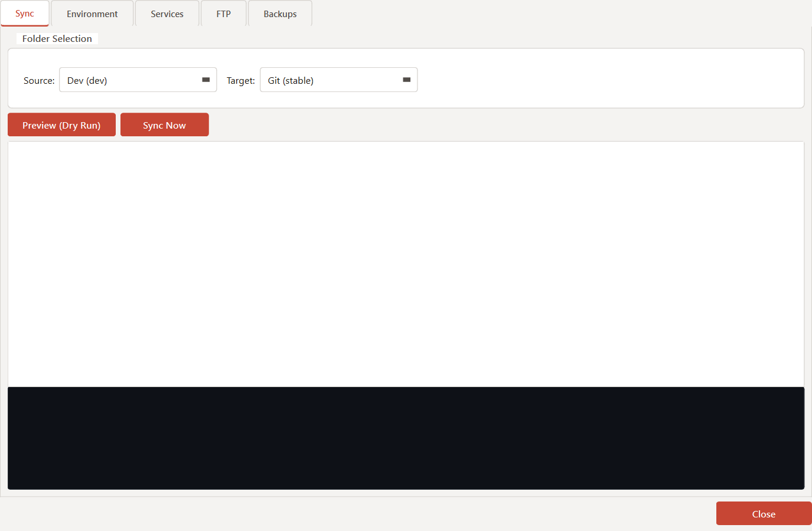Open the Source folder dropdown icon
Image resolution: width=812 pixels, height=531 pixels.
(x=206, y=80)
